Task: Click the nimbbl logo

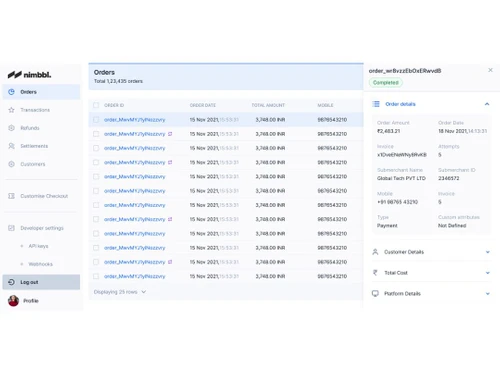Action: pyautogui.click(x=29, y=75)
